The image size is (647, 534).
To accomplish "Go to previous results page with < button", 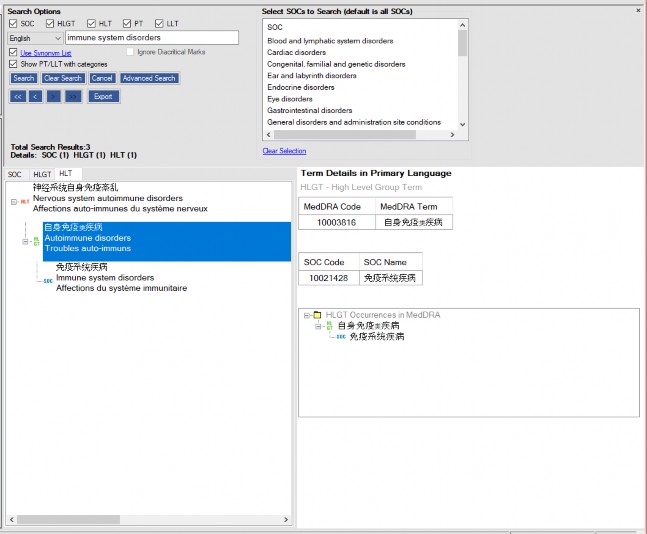I will click(x=35, y=96).
